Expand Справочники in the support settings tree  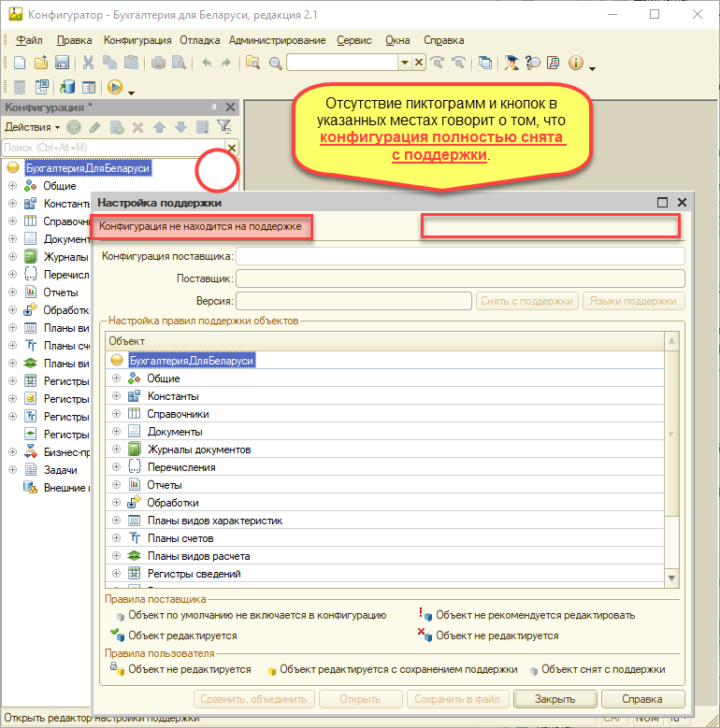(x=117, y=414)
